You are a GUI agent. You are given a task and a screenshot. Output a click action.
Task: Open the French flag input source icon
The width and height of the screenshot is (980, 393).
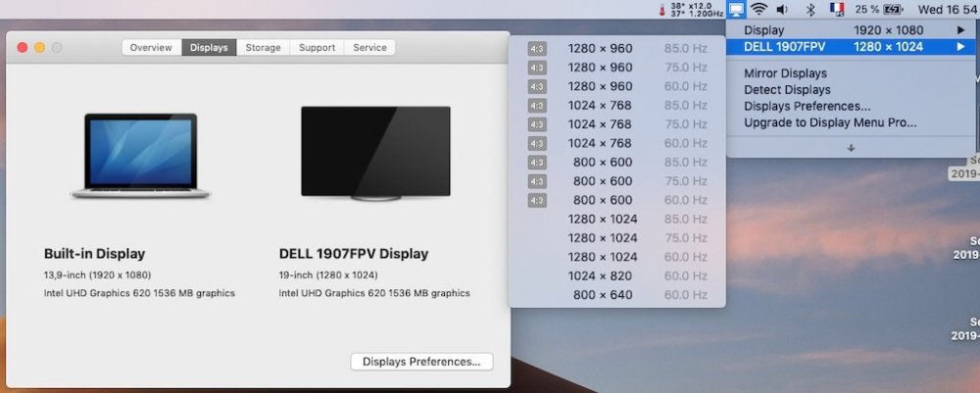point(837,9)
